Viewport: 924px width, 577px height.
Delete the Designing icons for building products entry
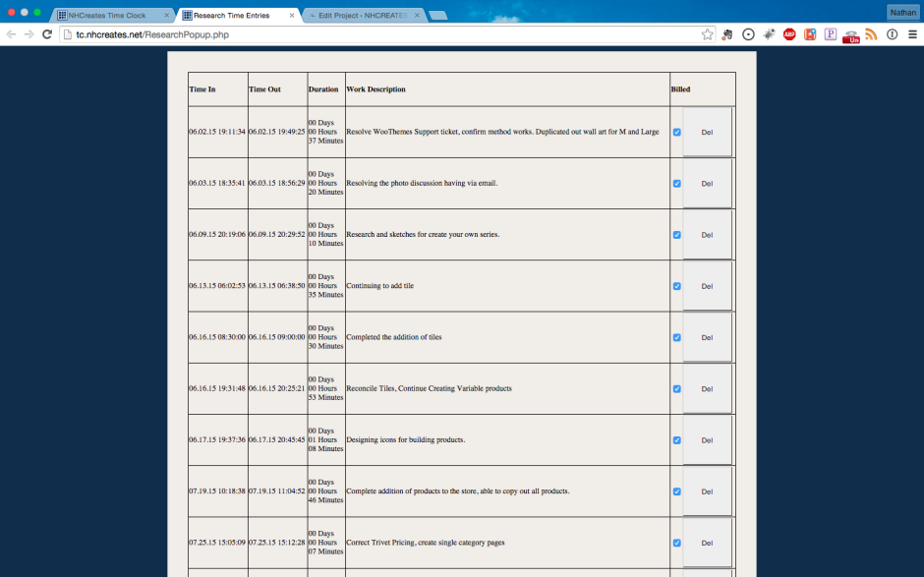click(707, 440)
